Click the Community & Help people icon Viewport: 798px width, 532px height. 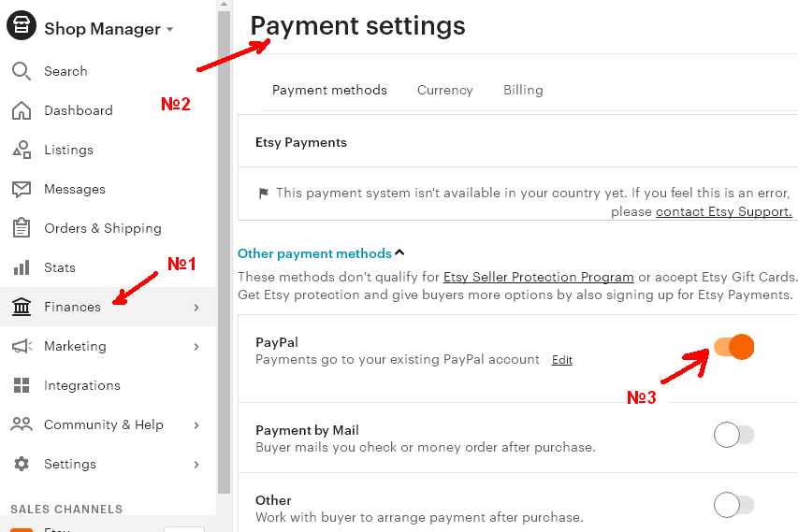pos(22,424)
